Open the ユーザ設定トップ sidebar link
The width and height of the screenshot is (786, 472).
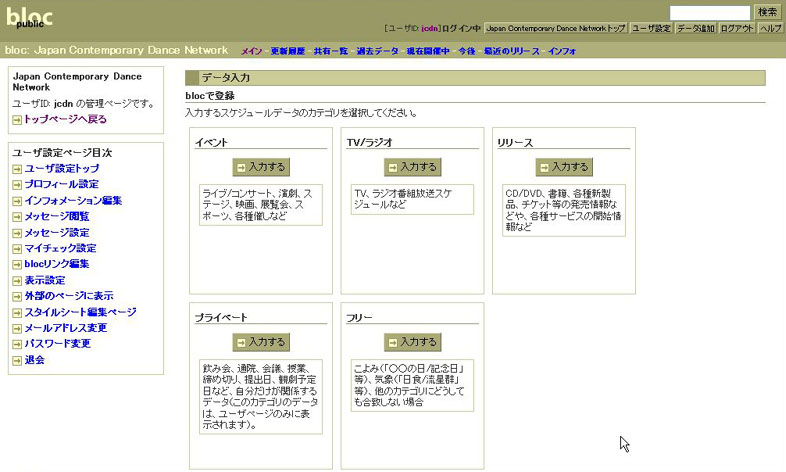(62, 168)
